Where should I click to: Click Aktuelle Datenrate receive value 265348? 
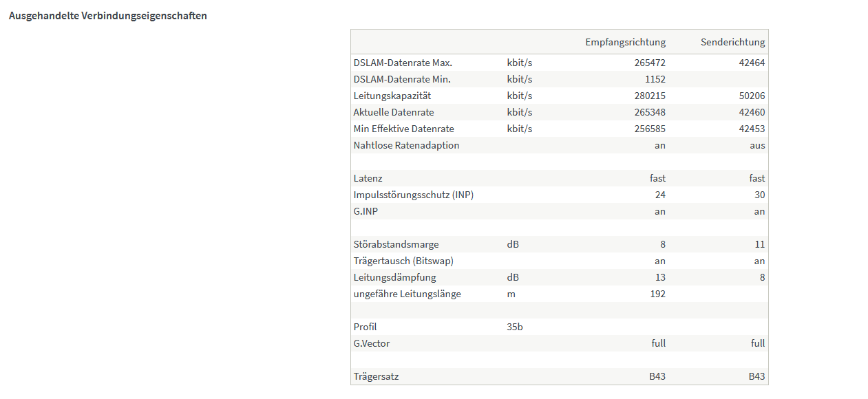650,112
